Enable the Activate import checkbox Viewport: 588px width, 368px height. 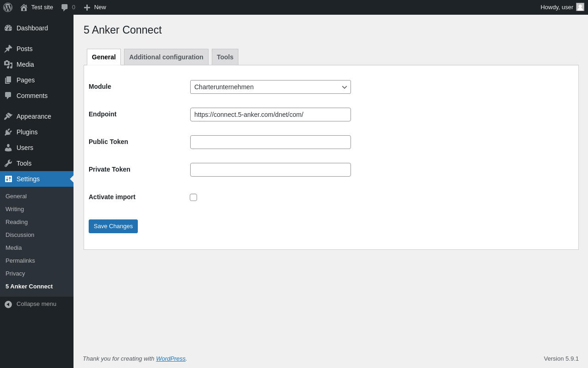193,197
